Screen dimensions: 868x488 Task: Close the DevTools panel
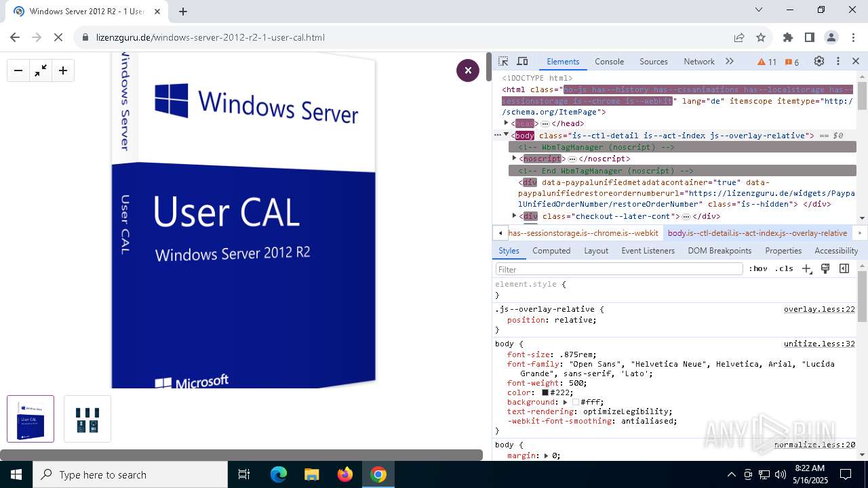pos(856,61)
